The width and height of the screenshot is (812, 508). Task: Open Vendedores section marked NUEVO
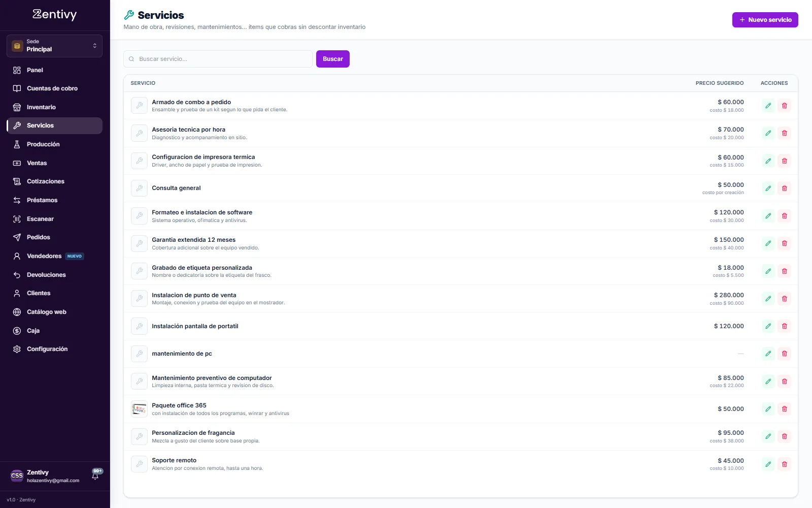point(54,256)
